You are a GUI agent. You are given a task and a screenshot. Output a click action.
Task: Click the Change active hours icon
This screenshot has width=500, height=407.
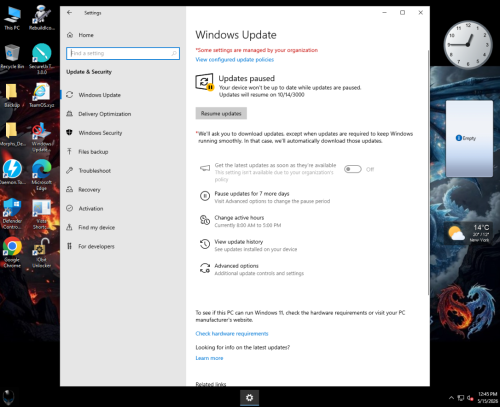(205, 220)
